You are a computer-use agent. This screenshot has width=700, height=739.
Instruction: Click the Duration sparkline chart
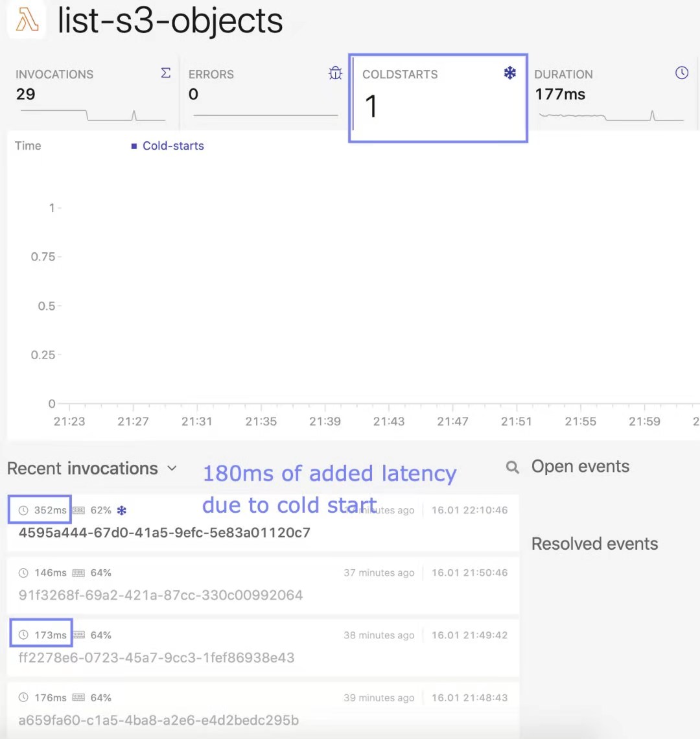coord(611,116)
